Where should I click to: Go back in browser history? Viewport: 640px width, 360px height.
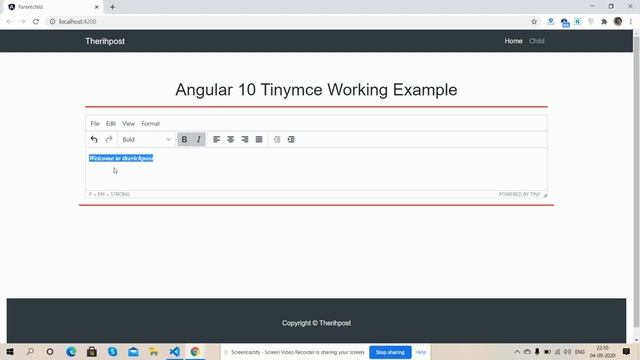9,22
